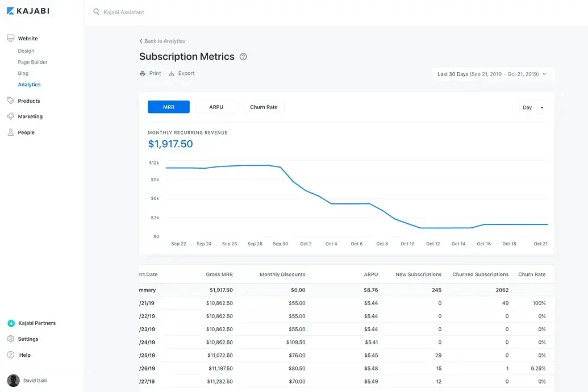Switch chart to ARPU
This screenshot has width=588, height=392.
216,107
